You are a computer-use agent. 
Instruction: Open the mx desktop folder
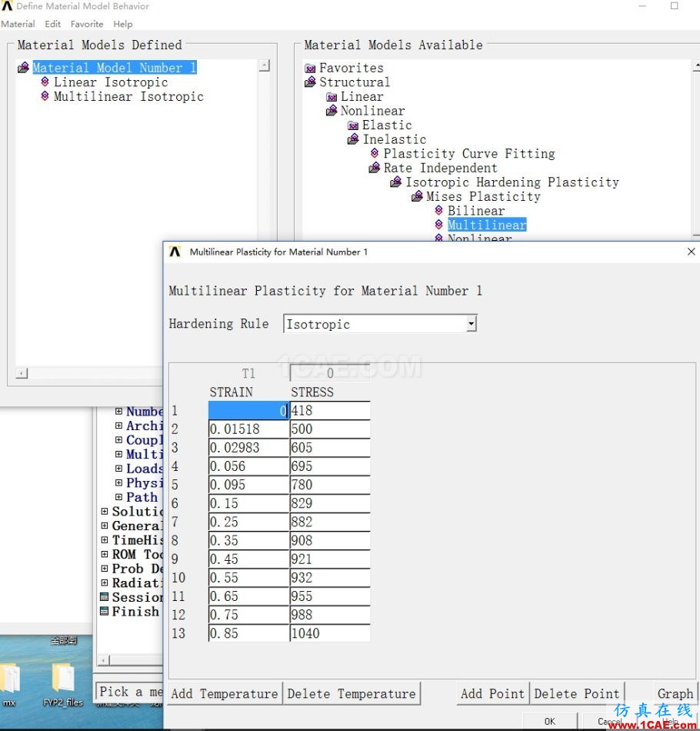pos(9,685)
